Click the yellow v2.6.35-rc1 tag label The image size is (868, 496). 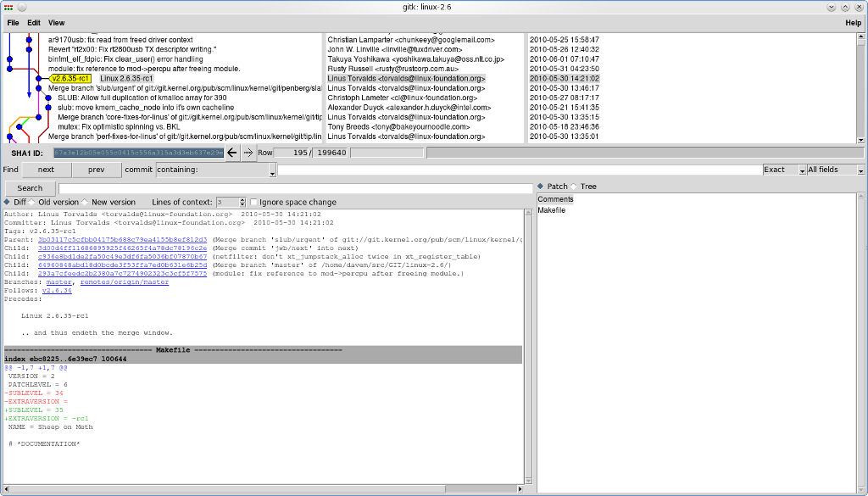click(71, 79)
